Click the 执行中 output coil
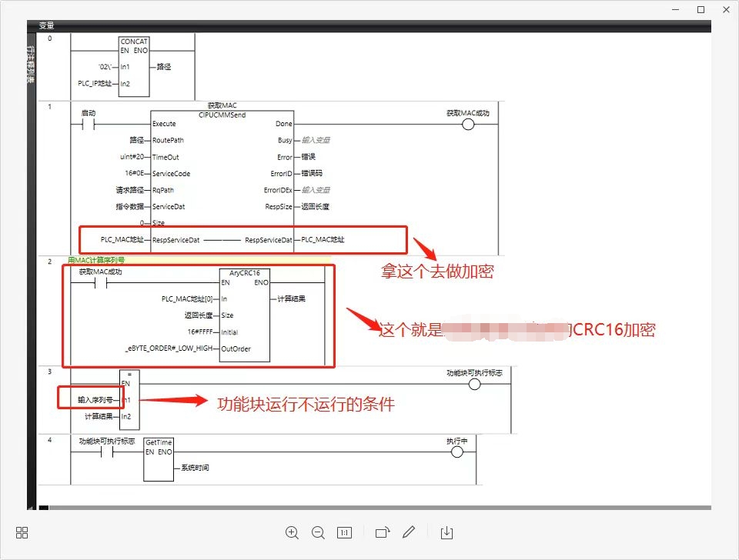This screenshot has width=739, height=560. pos(457,452)
